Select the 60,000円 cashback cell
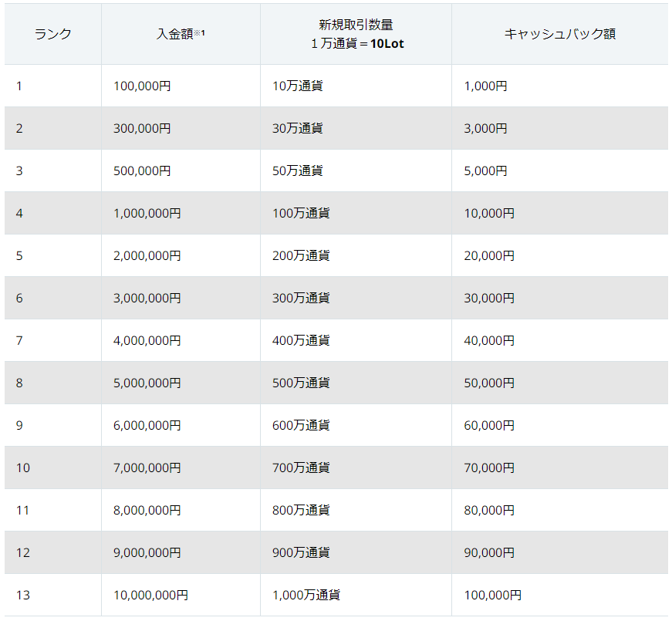 click(x=489, y=425)
